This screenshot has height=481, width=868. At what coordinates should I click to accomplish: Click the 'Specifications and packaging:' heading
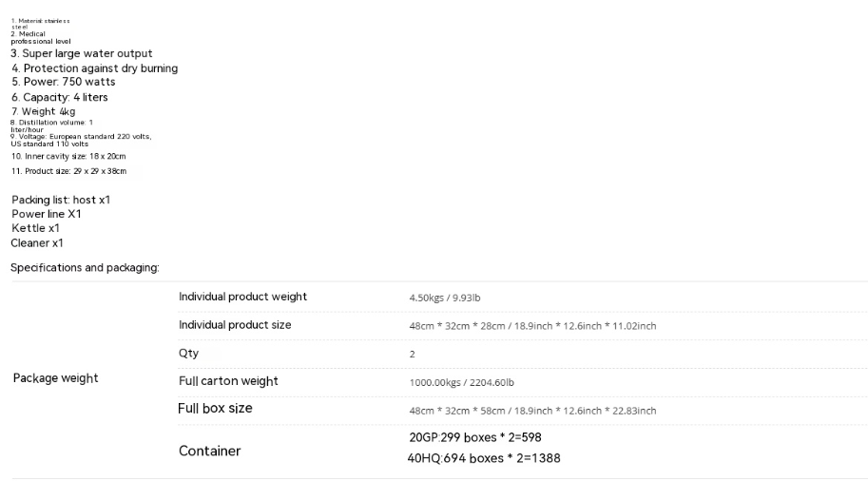[x=85, y=268]
